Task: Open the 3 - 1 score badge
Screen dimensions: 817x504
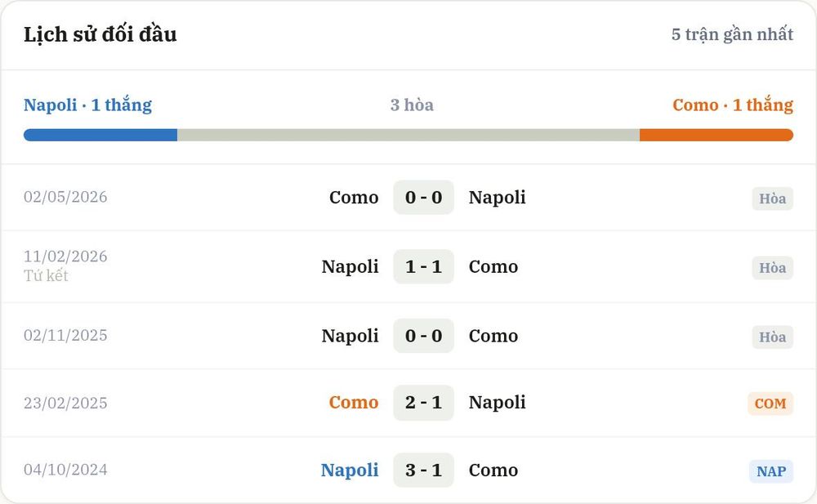Action: [x=423, y=471]
